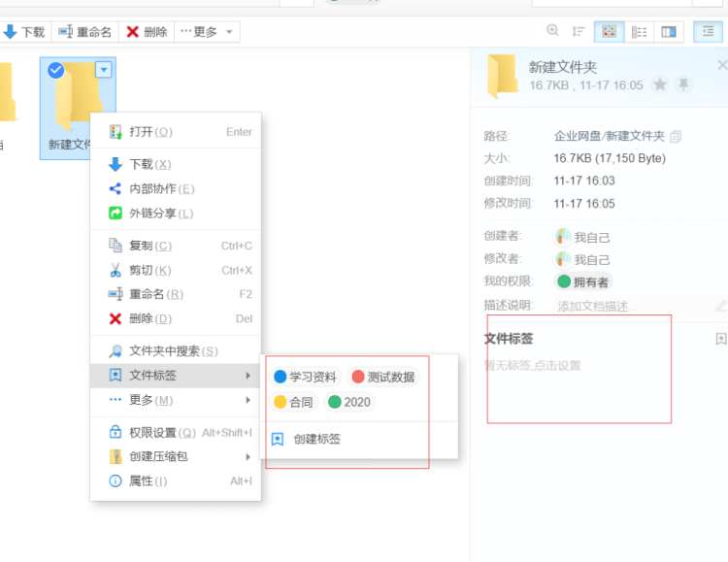The image size is (728, 562).
Task: Toggle the details side panel button
Action: pyautogui.click(x=708, y=32)
